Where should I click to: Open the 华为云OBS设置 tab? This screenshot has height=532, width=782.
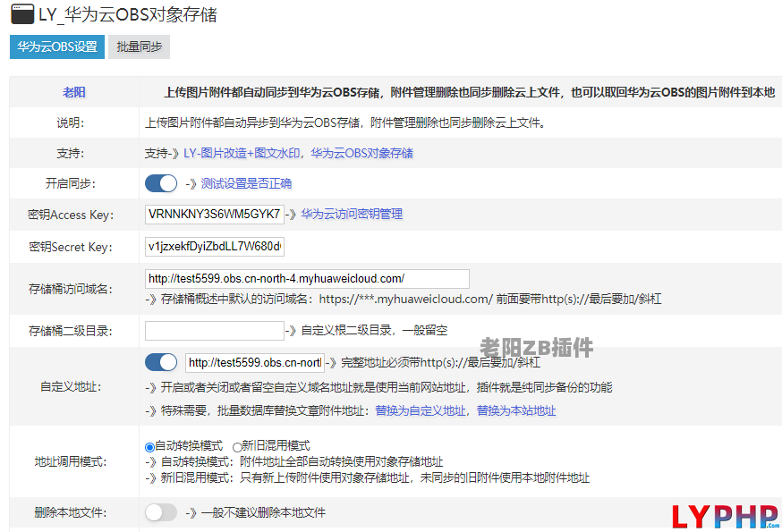click(57, 46)
